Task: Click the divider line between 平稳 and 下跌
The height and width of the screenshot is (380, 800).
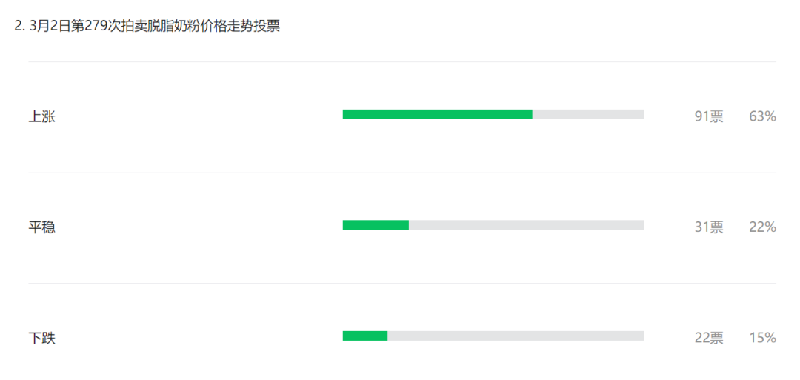Action: (402, 283)
